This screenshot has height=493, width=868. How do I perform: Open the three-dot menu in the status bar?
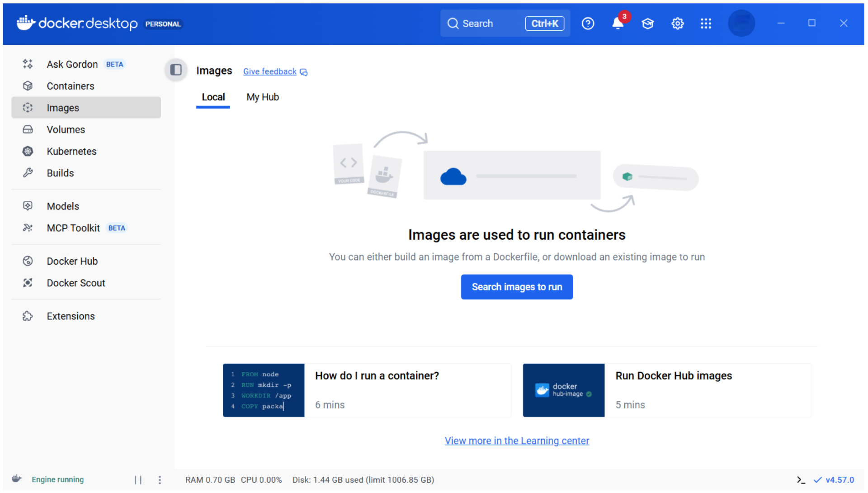coord(160,479)
